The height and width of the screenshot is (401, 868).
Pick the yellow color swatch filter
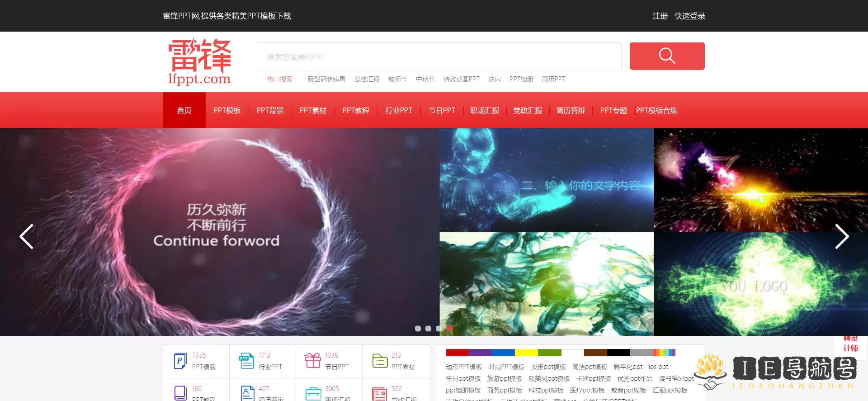coord(526,353)
